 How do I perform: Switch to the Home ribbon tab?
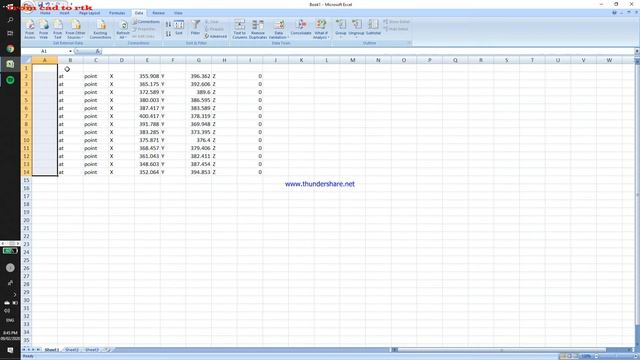(45, 13)
